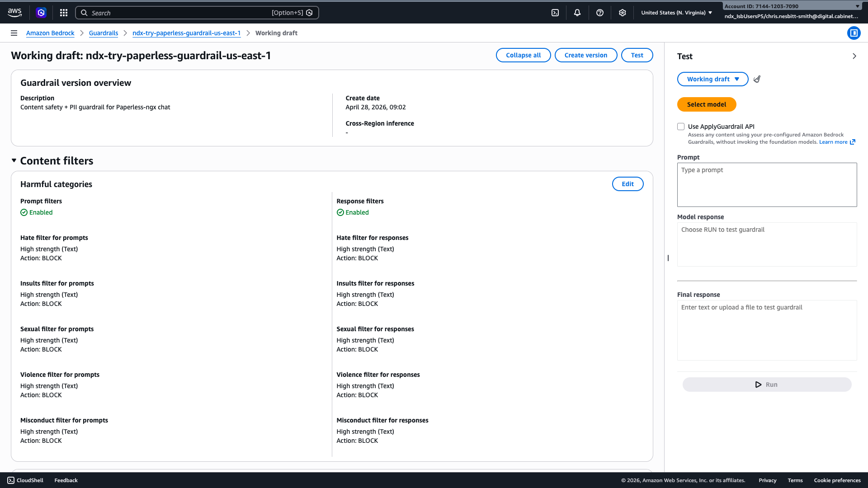Screen dimensions: 868x488
Task: Click the Run button
Action: click(x=767, y=385)
